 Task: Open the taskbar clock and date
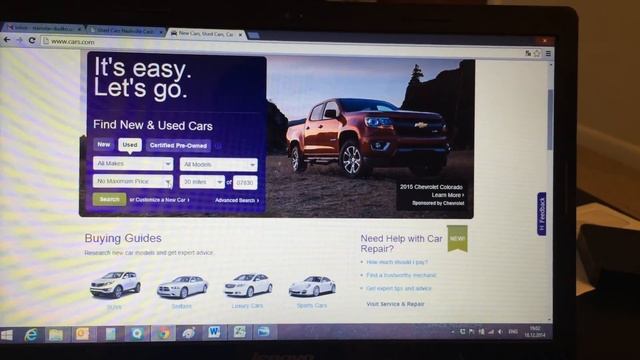(x=535, y=331)
